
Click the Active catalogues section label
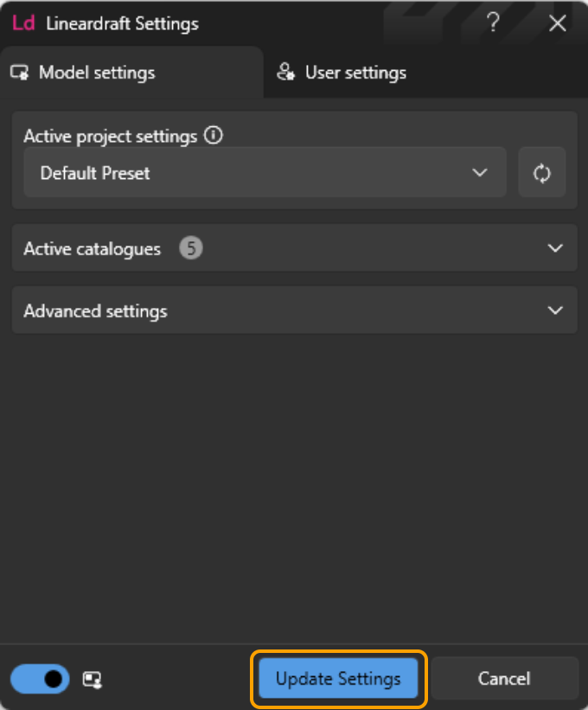(x=92, y=249)
